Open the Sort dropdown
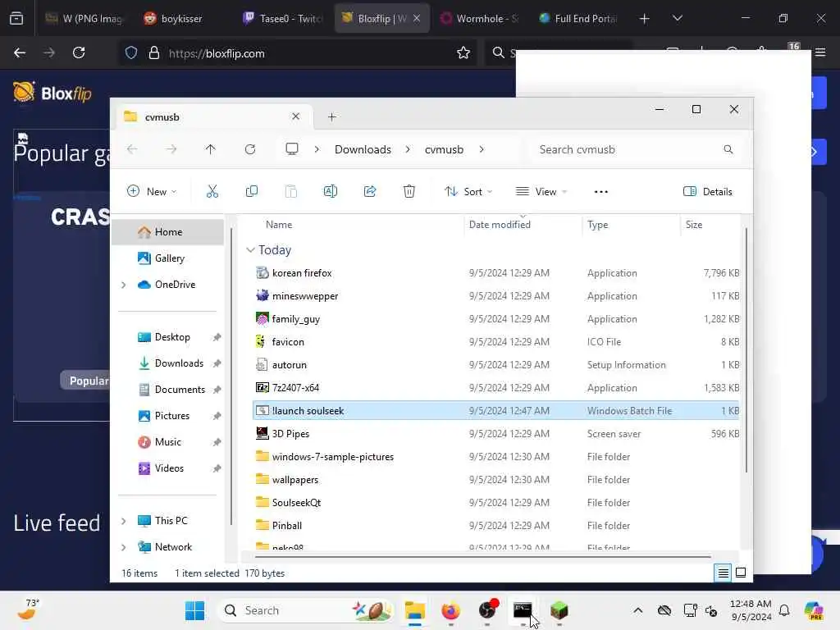Viewport: 840px width, 630px height. tap(468, 192)
